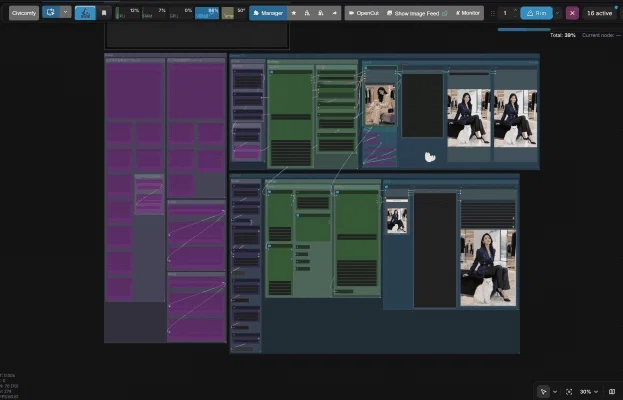The width and height of the screenshot is (623, 400).
Task: Click the Total 39% progress text
Action: [x=563, y=35]
